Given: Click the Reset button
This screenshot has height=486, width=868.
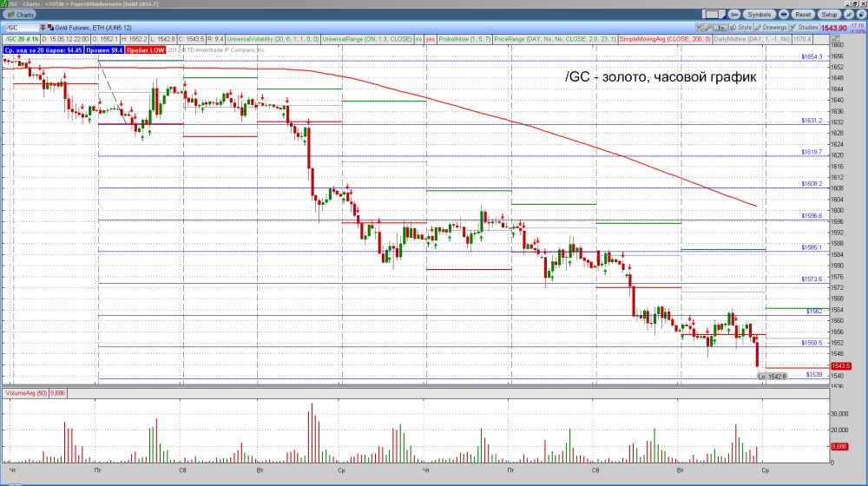Looking at the screenshot, I should coord(803,15).
